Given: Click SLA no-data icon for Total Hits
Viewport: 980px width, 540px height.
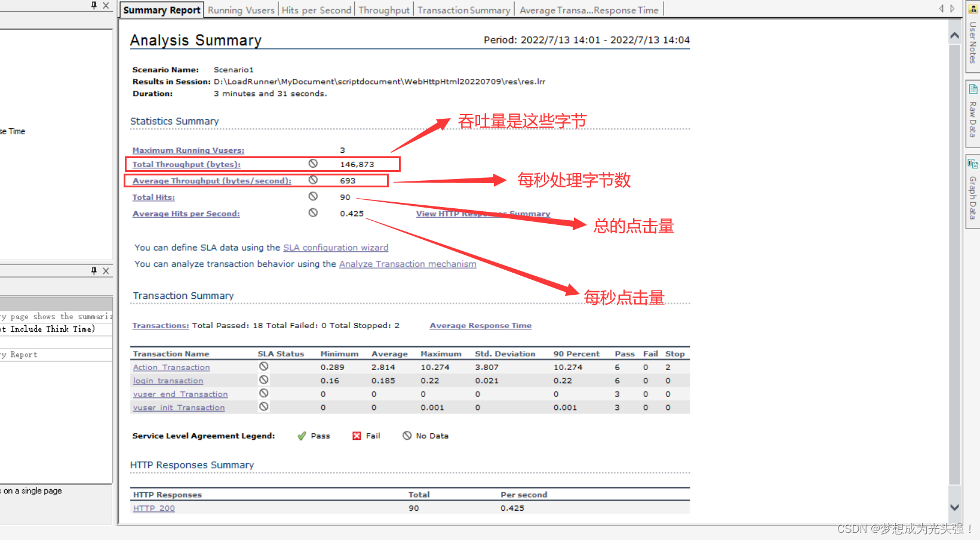Looking at the screenshot, I should click(313, 196).
